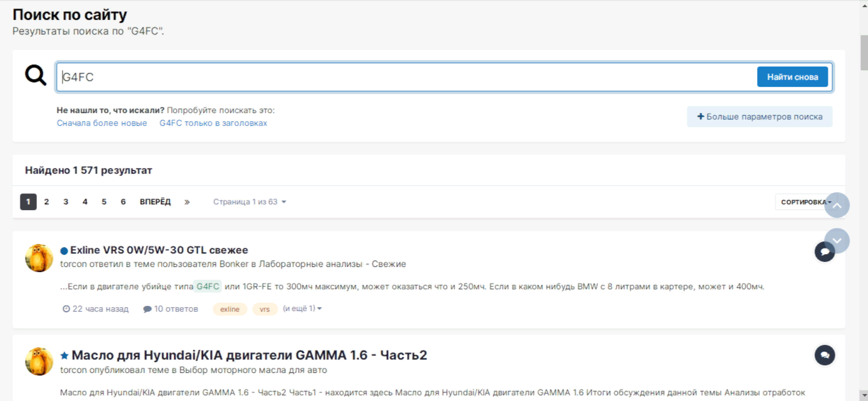Expand Больше параметров поиска options
Viewport: 868px width, 401px height.
[x=759, y=117]
